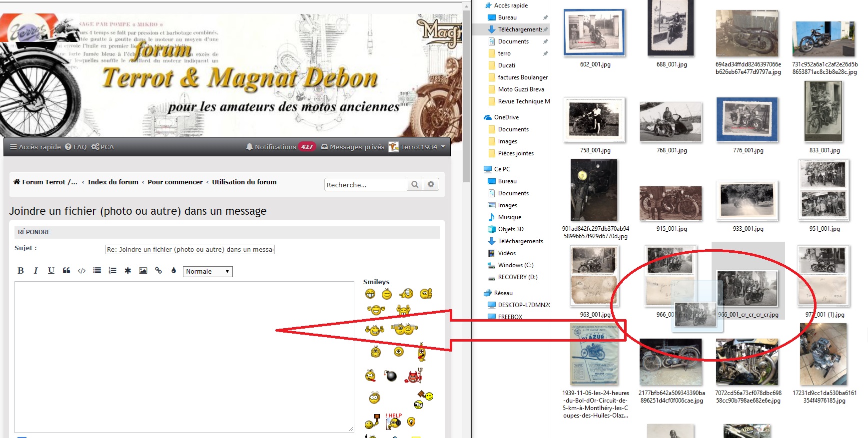This screenshot has width=868, height=438.
Task: Insert a numbered list using the ordered list icon
Action: click(112, 271)
